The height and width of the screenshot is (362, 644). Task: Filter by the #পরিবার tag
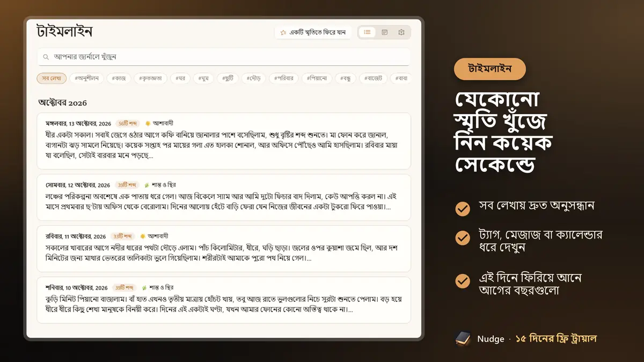[x=283, y=78]
